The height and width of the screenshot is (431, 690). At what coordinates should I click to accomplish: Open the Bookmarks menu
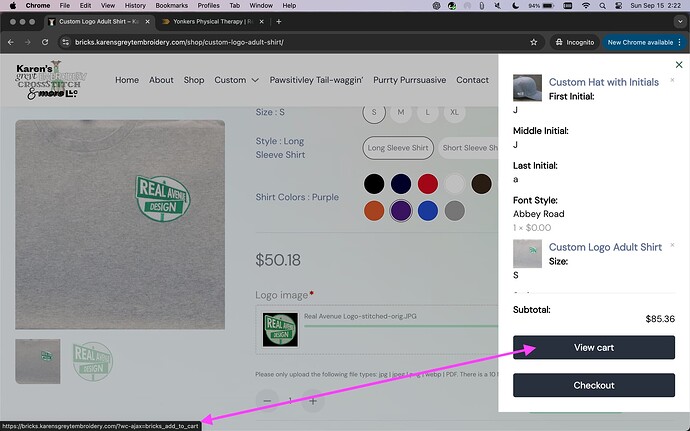coord(172,6)
